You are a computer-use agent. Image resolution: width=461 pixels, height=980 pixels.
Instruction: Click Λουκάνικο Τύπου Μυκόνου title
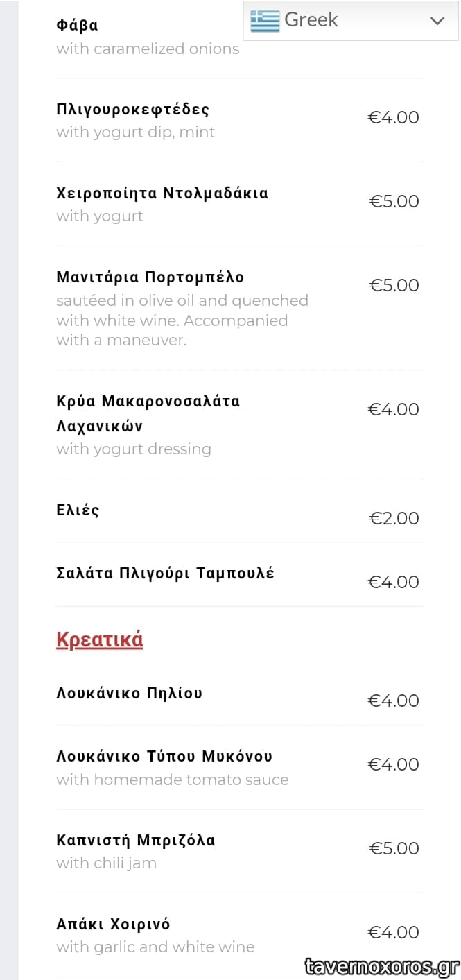[x=164, y=756]
